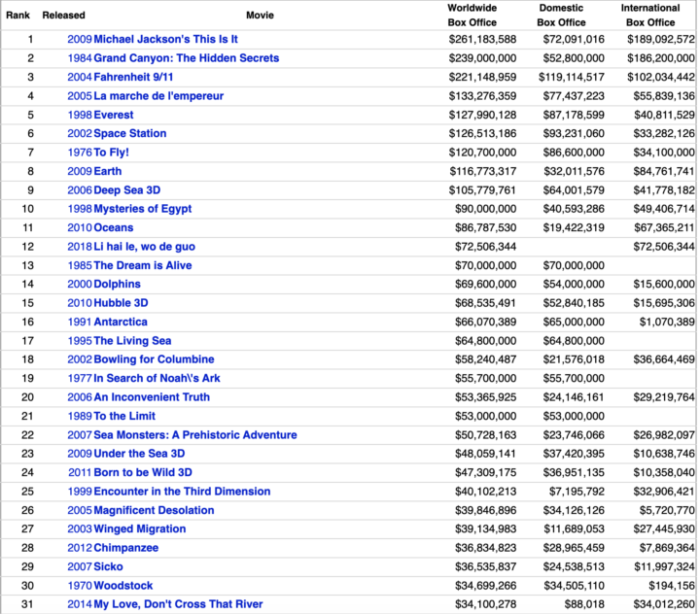
Task: Open the 2004 year link beside Fahrenheit 9/11
Action: pos(80,77)
